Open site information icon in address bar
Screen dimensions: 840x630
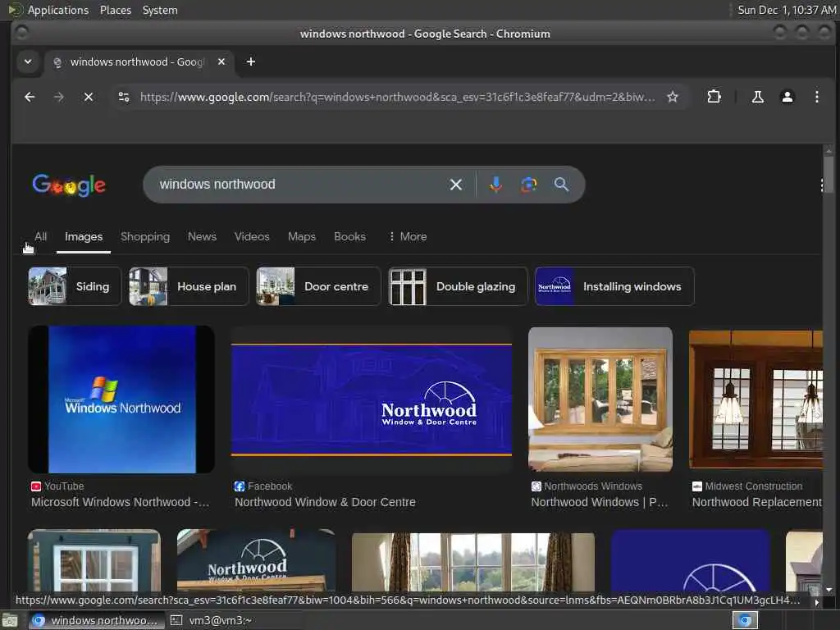coord(124,97)
